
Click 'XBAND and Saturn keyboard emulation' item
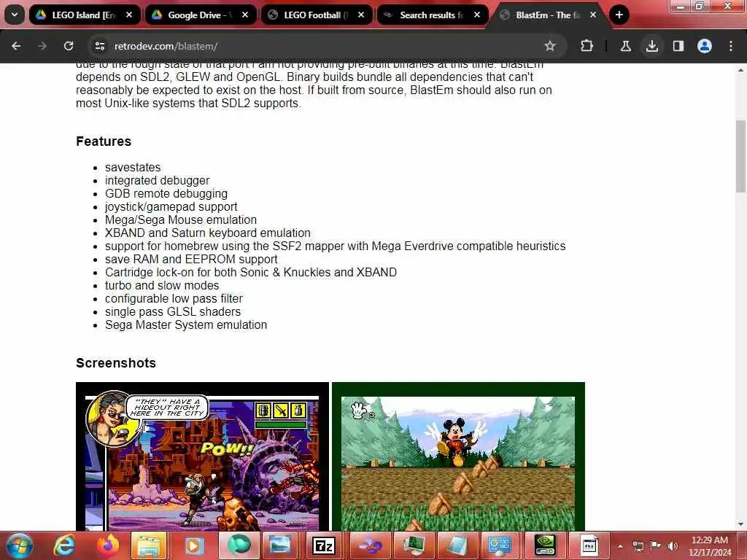click(208, 233)
